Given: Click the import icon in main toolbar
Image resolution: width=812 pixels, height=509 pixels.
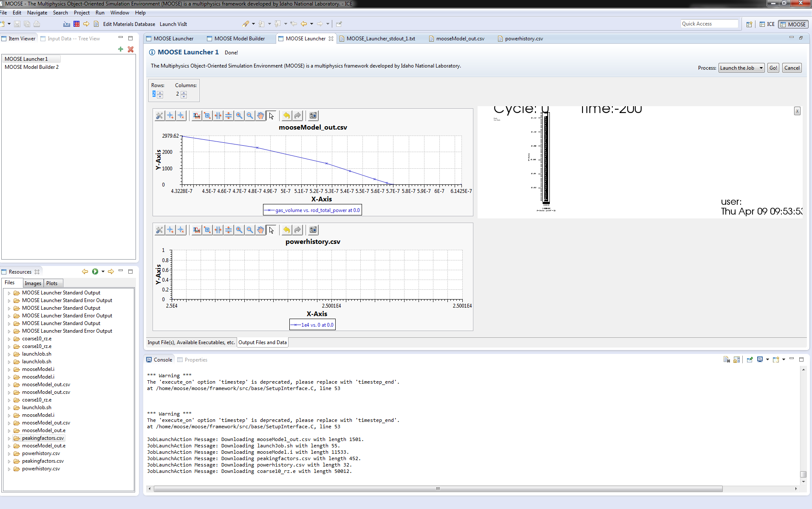Looking at the screenshot, I should 67,24.
